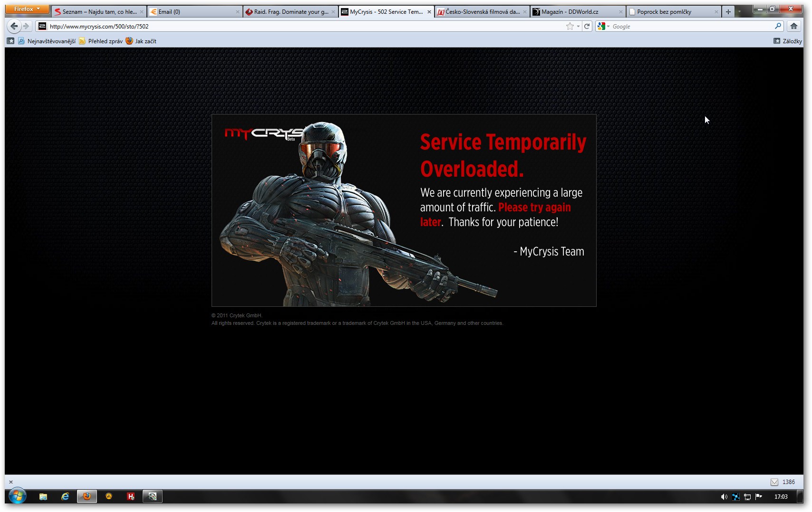Open Internet Explorer from the taskbar

pos(65,496)
